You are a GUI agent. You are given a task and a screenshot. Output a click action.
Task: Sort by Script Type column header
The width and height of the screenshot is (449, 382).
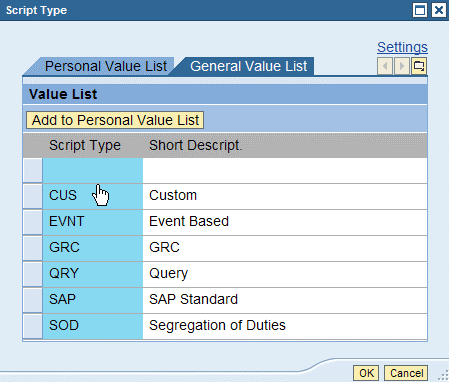tap(85, 145)
